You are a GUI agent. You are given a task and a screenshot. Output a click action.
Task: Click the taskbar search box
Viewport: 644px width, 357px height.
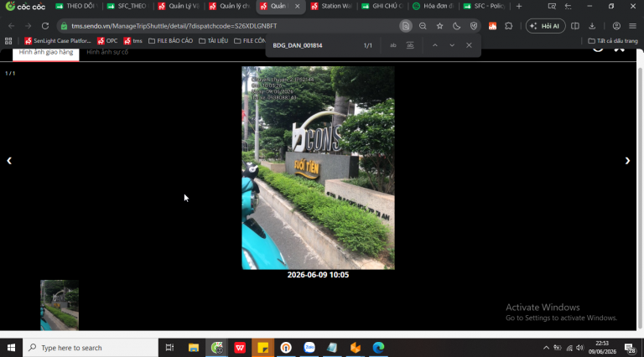tap(91, 348)
